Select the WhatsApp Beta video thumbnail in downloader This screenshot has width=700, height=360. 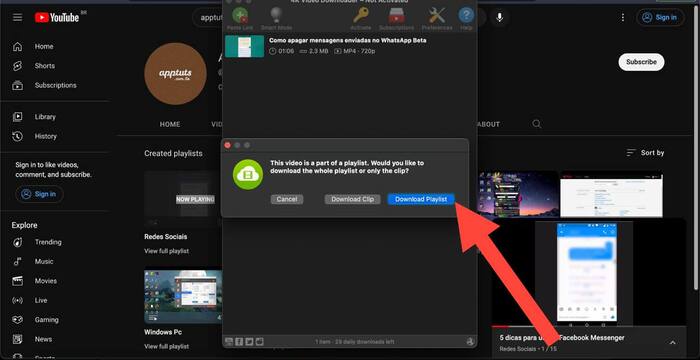coord(244,46)
